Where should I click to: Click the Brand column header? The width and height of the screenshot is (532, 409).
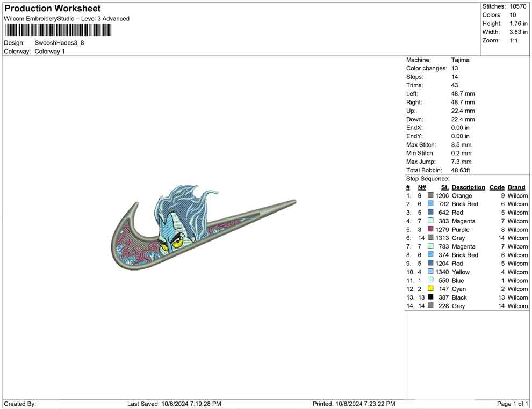click(x=516, y=187)
